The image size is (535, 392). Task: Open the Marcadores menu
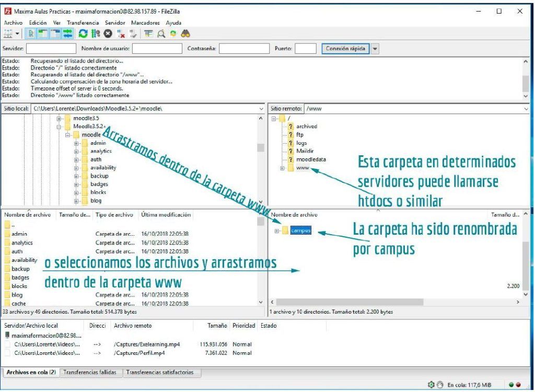(145, 23)
